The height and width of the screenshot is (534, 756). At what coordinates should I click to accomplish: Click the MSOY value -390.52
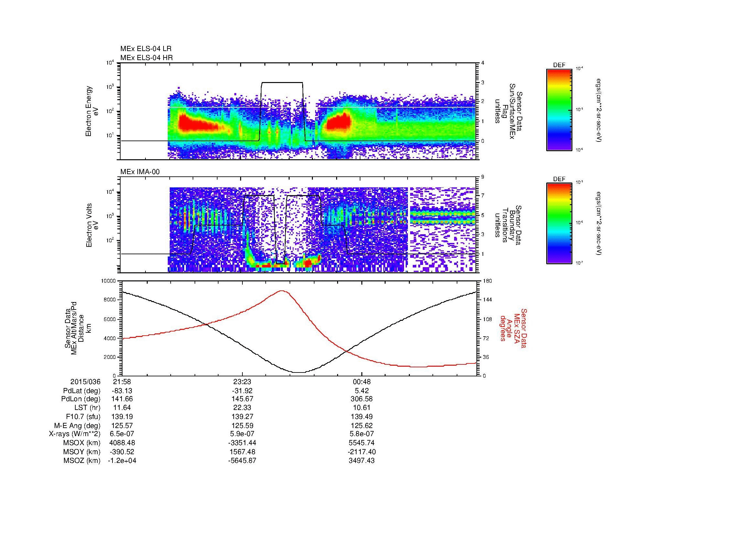point(122,452)
